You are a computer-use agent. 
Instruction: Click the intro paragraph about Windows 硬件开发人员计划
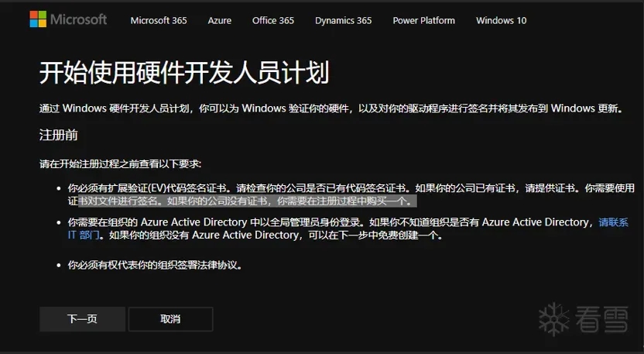pyautogui.click(x=331, y=108)
